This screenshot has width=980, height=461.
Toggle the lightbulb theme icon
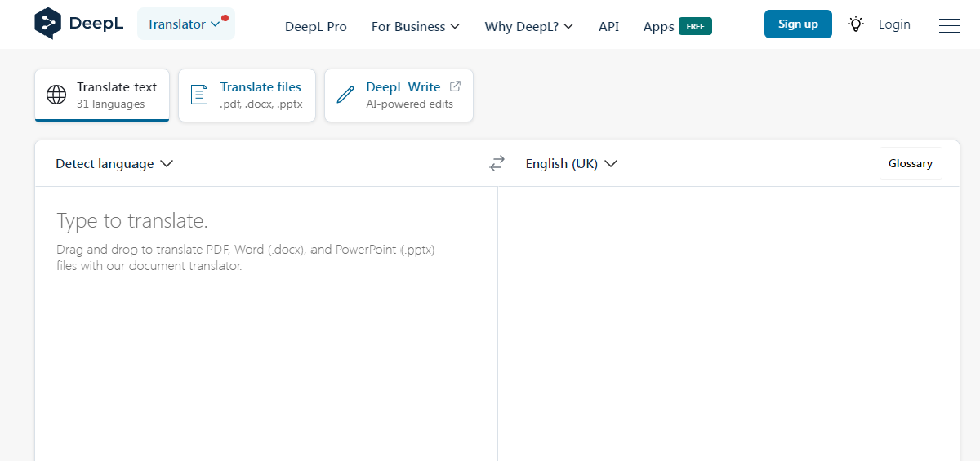pos(855,24)
